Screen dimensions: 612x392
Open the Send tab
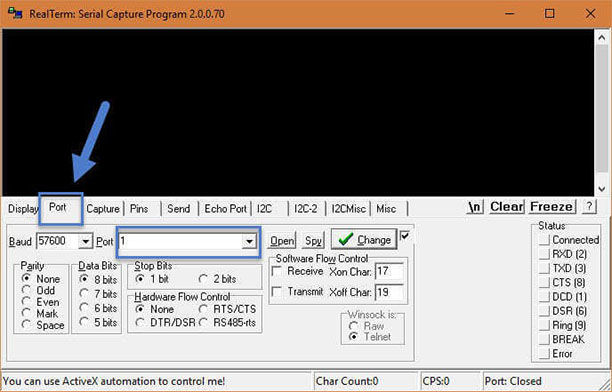point(178,209)
